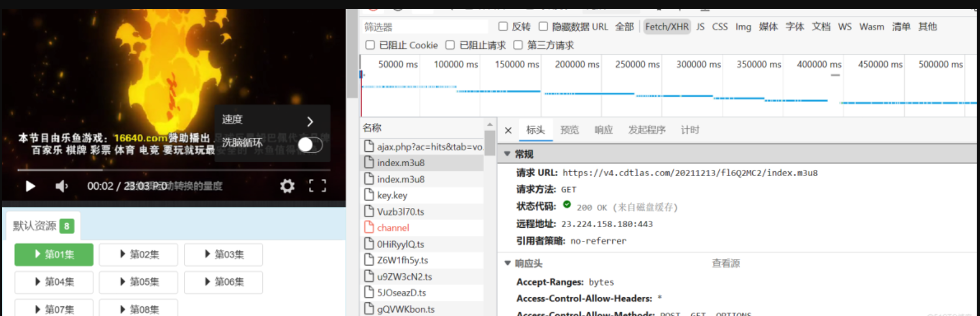Filter requests by Fetch/XHR
The image size is (980, 316).
point(667,26)
